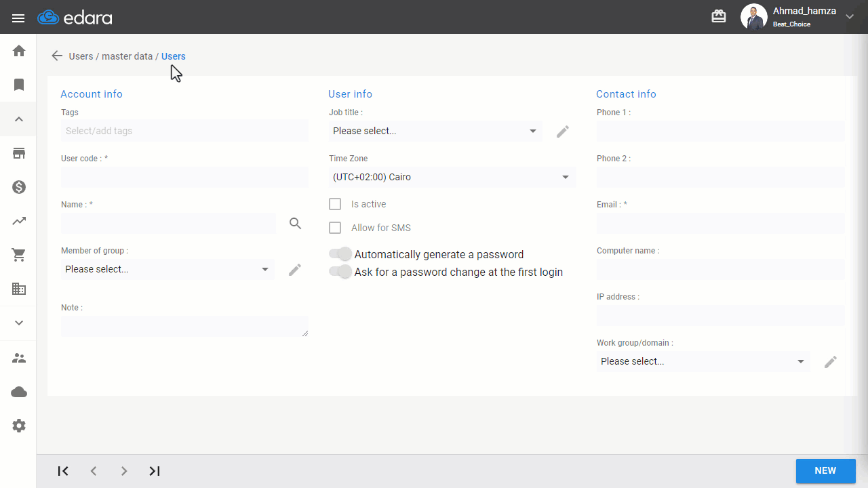The width and height of the screenshot is (868, 488).
Task: Toggle Automatically generate a password
Action: [x=340, y=254]
